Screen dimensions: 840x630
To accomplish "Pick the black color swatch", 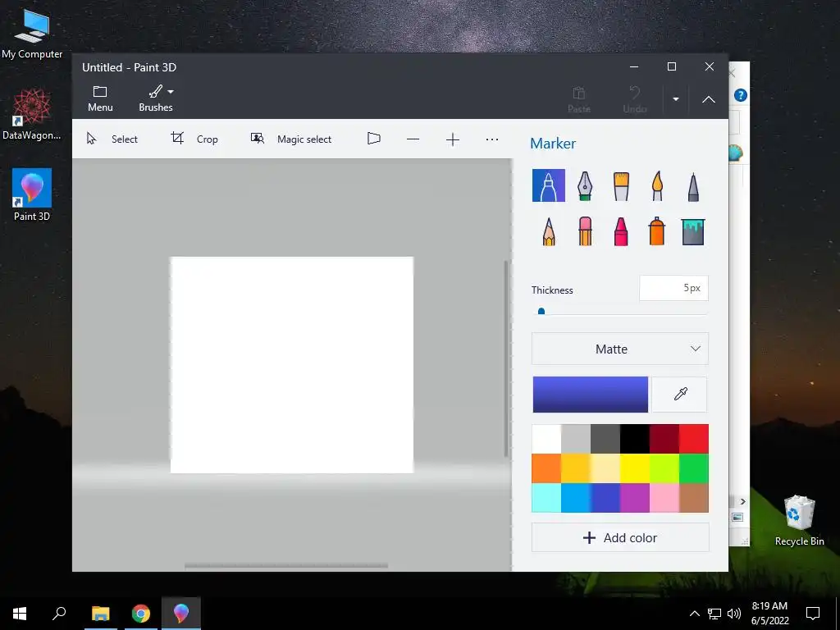I will (x=635, y=439).
